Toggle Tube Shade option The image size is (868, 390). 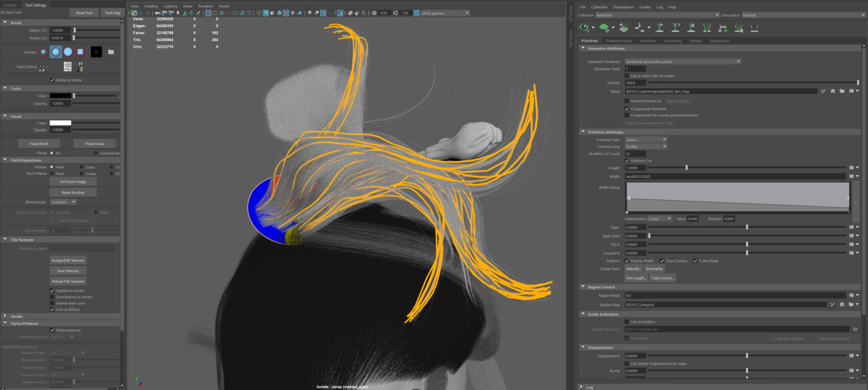(x=695, y=261)
